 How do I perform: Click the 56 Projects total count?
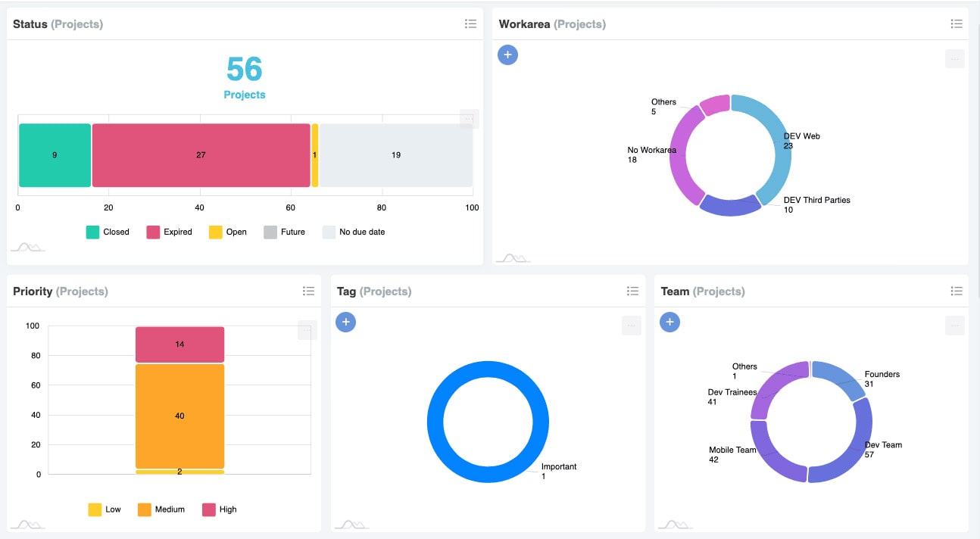244,70
